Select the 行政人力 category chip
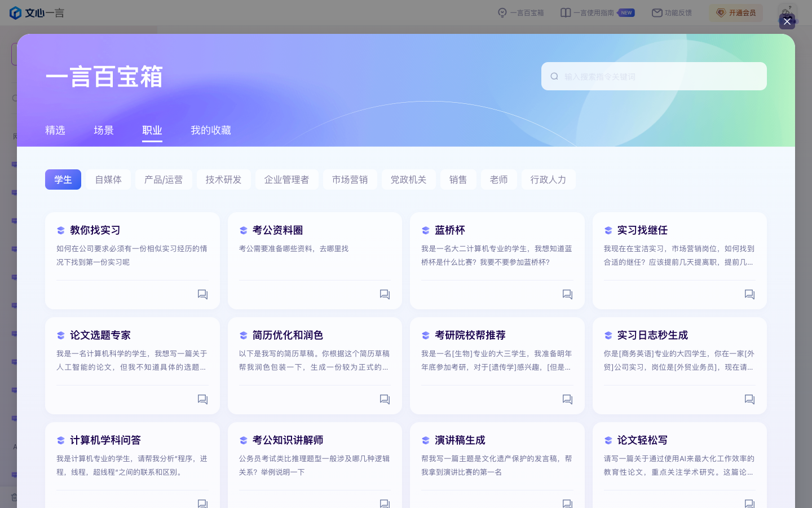This screenshot has width=812, height=508. [x=549, y=179]
